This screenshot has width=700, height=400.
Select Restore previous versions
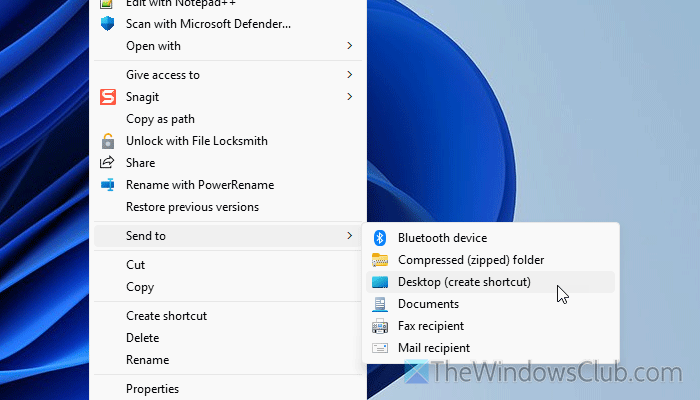coord(192,207)
